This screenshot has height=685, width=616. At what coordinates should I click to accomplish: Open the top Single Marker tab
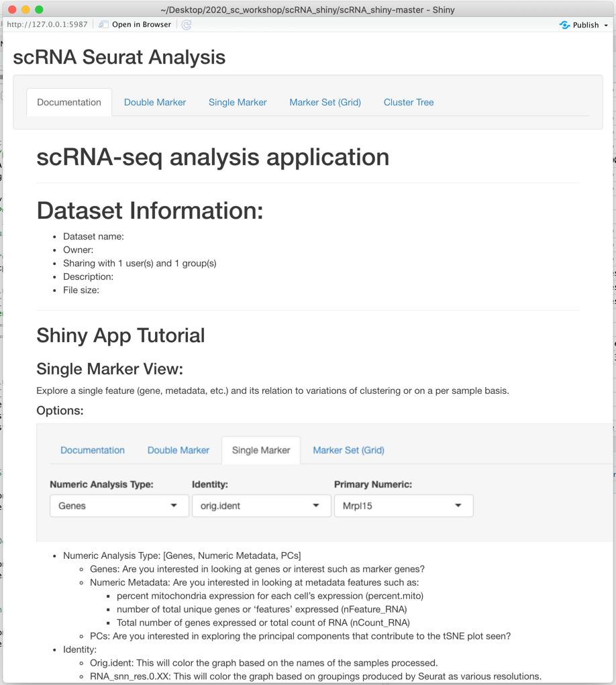(238, 103)
